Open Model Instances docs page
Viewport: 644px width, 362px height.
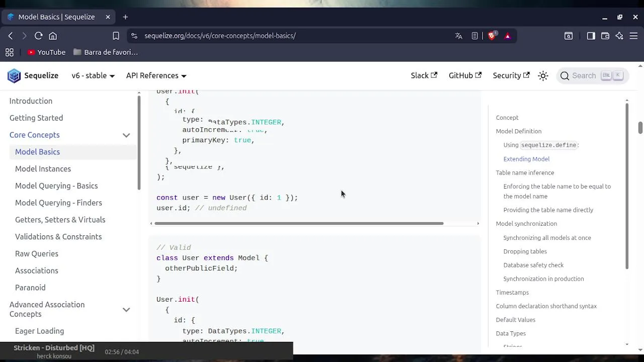tap(43, 169)
